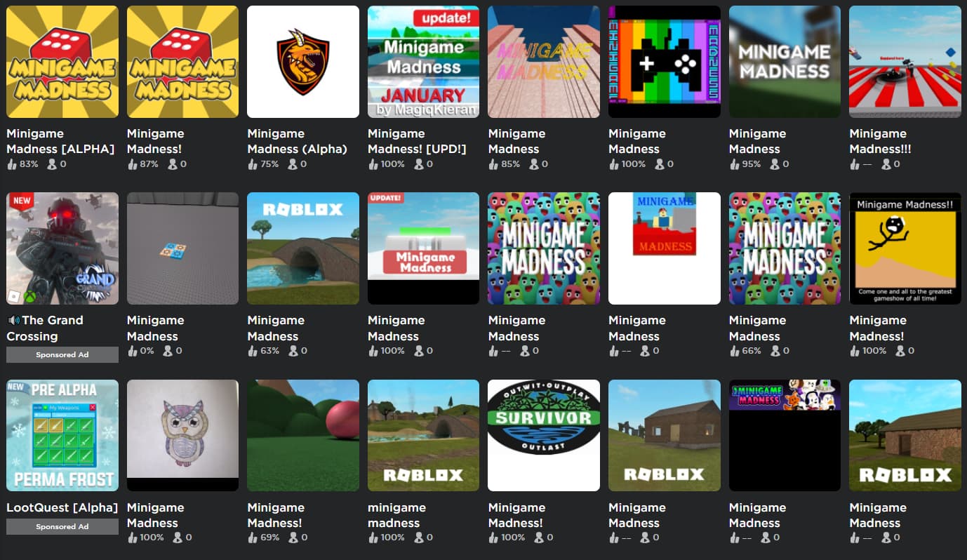This screenshot has width=967, height=560.
Task: Click the 83% rating text
Action: tap(29, 164)
